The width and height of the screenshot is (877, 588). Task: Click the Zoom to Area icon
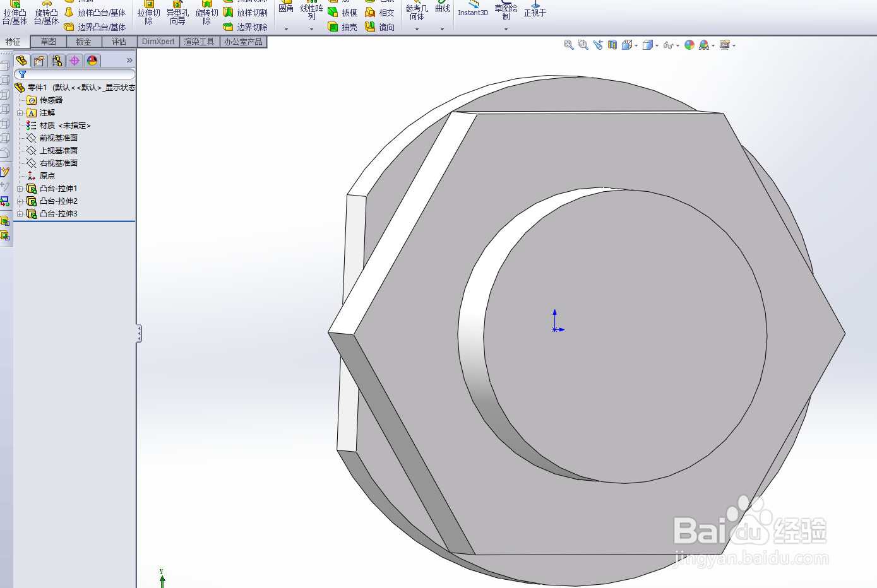[583, 45]
